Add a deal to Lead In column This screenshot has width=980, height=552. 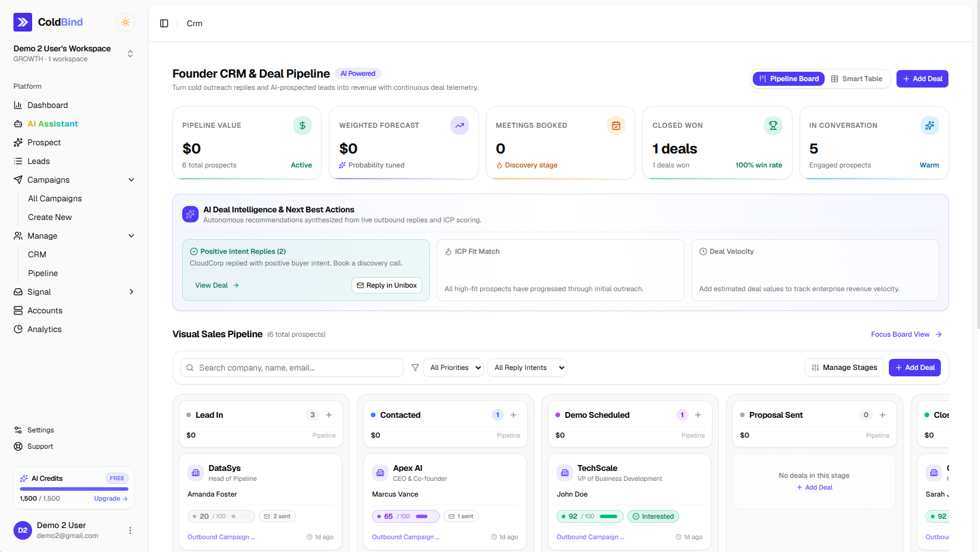[329, 415]
